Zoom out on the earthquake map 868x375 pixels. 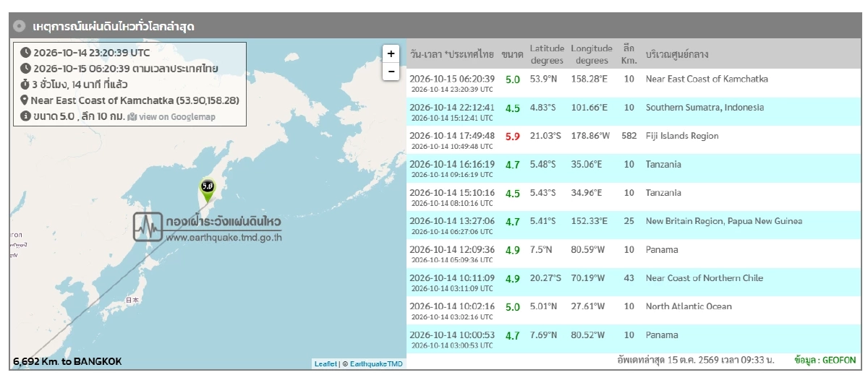tap(391, 71)
